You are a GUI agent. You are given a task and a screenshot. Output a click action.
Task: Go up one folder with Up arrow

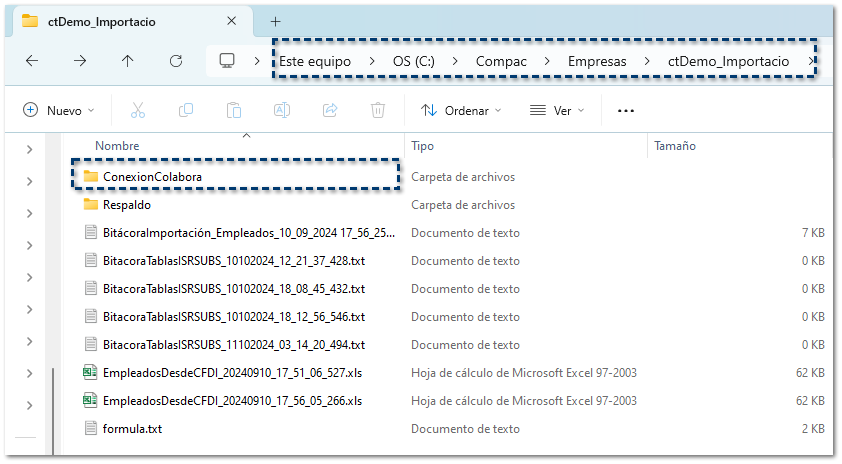pyautogui.click(x=127, y=61)
